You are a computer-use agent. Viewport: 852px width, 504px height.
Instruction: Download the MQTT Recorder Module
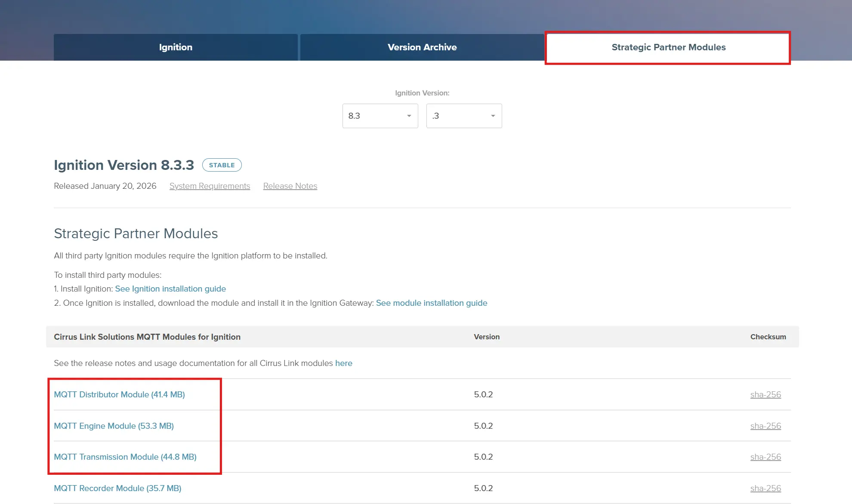coord(117,488)
